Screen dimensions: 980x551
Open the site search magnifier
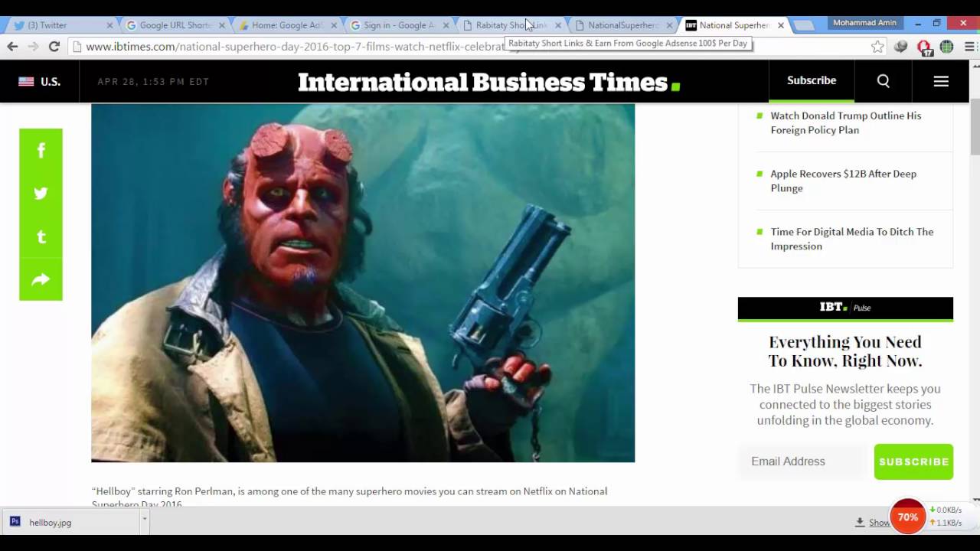[883, 81]
